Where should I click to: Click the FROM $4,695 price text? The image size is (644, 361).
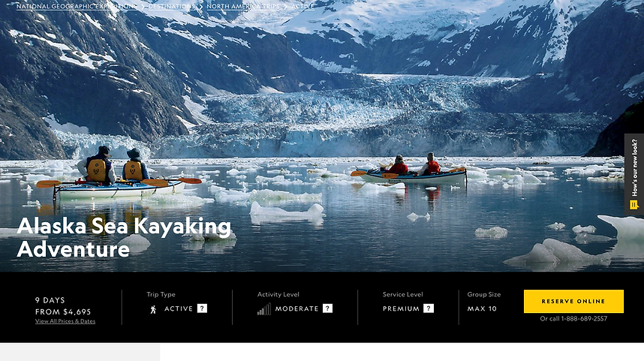point(63,311)
